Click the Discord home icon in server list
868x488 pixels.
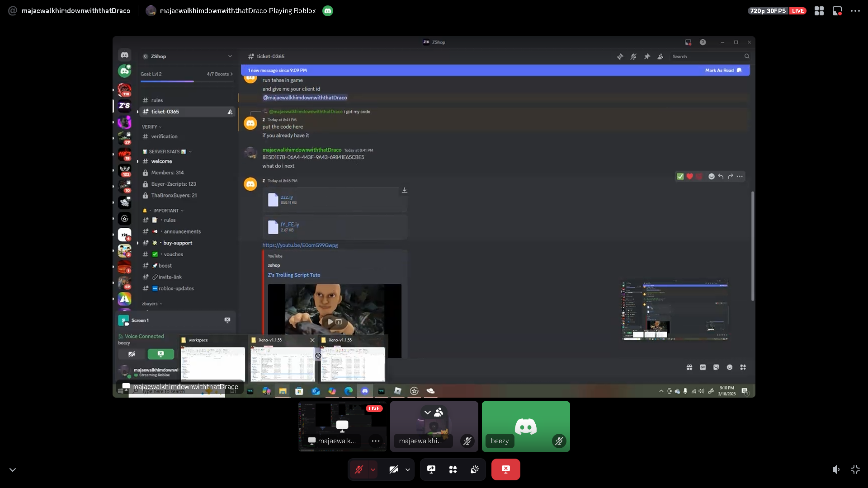124,55
